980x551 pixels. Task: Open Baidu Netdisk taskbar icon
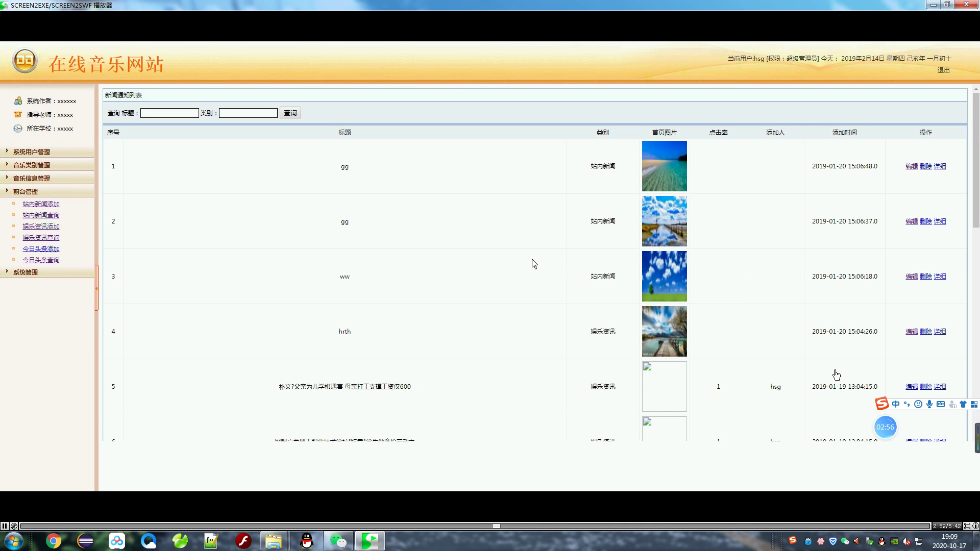pyautogui.click(x=117, y=541)
